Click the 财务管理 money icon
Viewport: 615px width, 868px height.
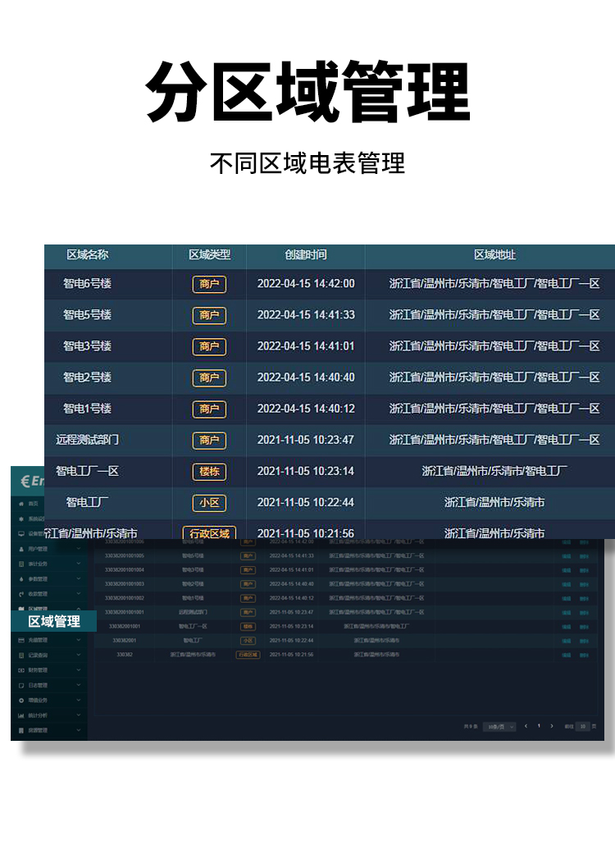[21, 669]
